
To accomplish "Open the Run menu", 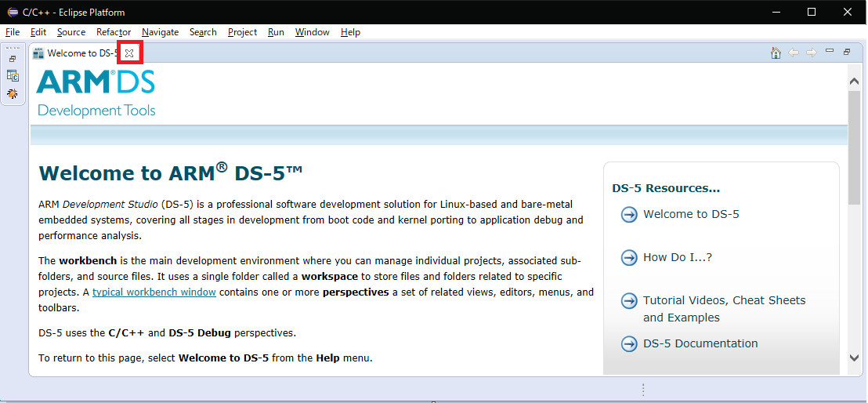I will pos(276,32).
